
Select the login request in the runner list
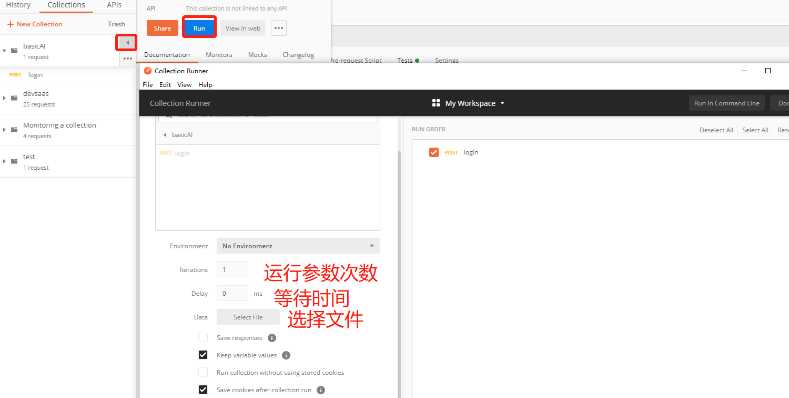[x=182, y=153]
